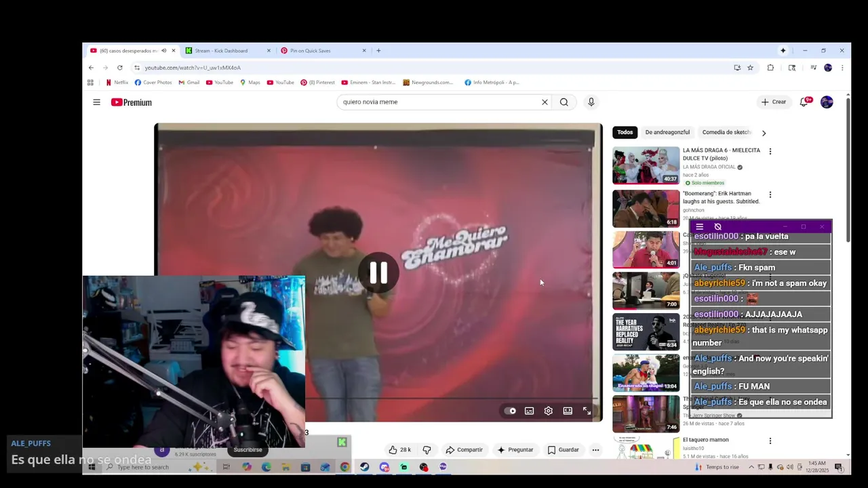
Task: Open the Info Metrópoli bookmark
Action: 492,83
